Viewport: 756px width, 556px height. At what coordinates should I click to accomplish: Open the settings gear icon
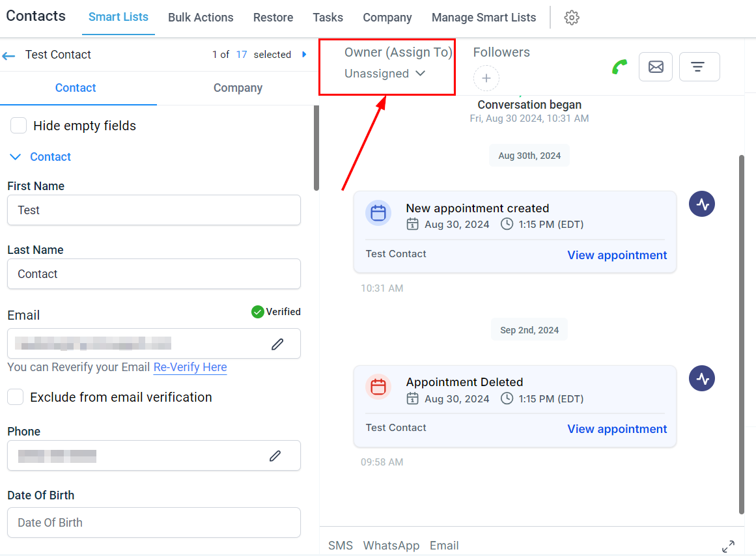point(571,18)
